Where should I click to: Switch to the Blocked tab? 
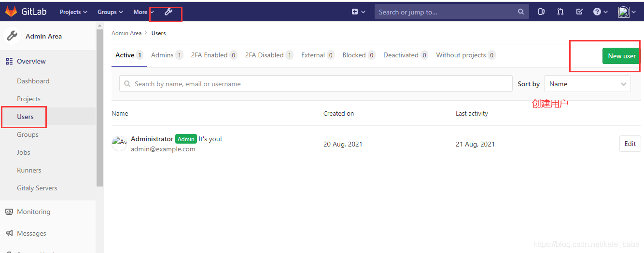359,55
